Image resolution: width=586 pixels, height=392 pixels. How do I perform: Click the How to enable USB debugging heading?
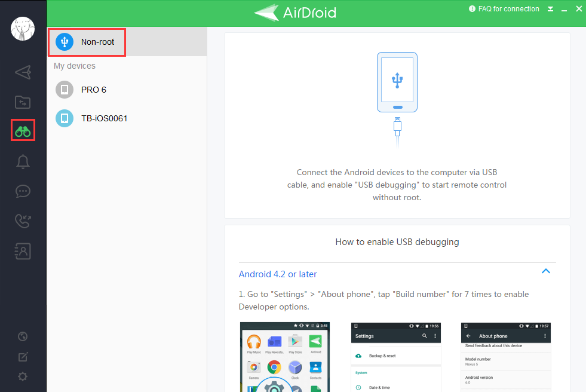tap(397, 242)
